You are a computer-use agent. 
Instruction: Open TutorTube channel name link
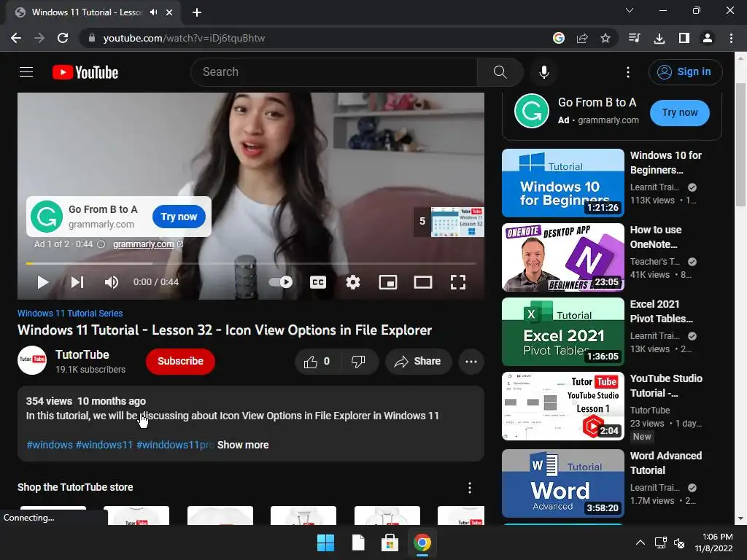tap(82, 355)
